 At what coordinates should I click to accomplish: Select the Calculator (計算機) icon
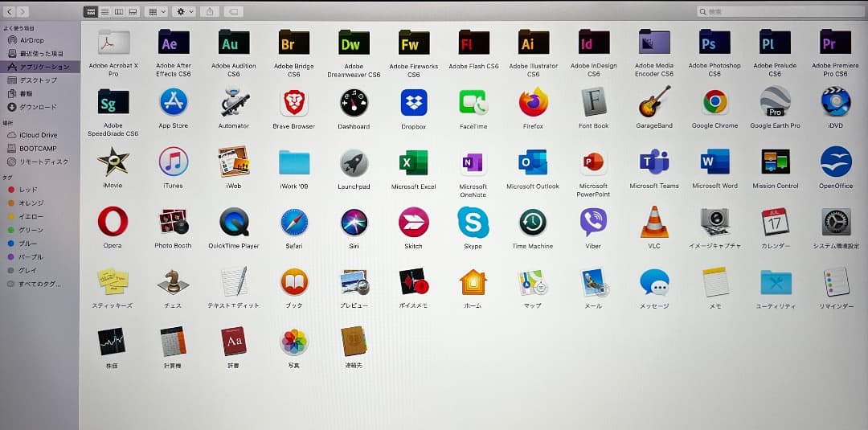click(x=174, y=342)
